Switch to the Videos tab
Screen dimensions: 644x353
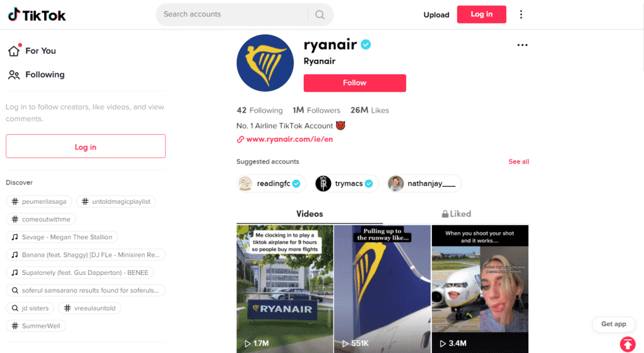click(x=309, y=214)
